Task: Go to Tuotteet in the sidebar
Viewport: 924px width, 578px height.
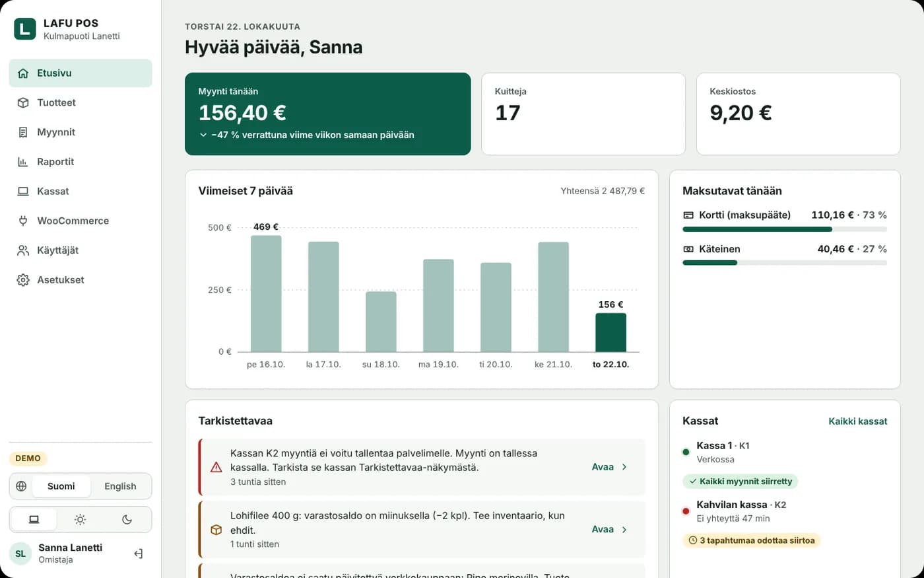Action: click(81, 102)
